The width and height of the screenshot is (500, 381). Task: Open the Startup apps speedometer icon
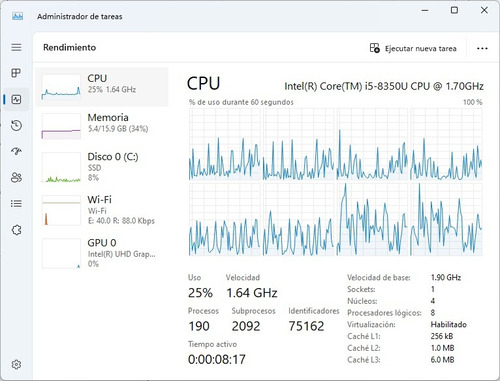[x=16, y=151]
